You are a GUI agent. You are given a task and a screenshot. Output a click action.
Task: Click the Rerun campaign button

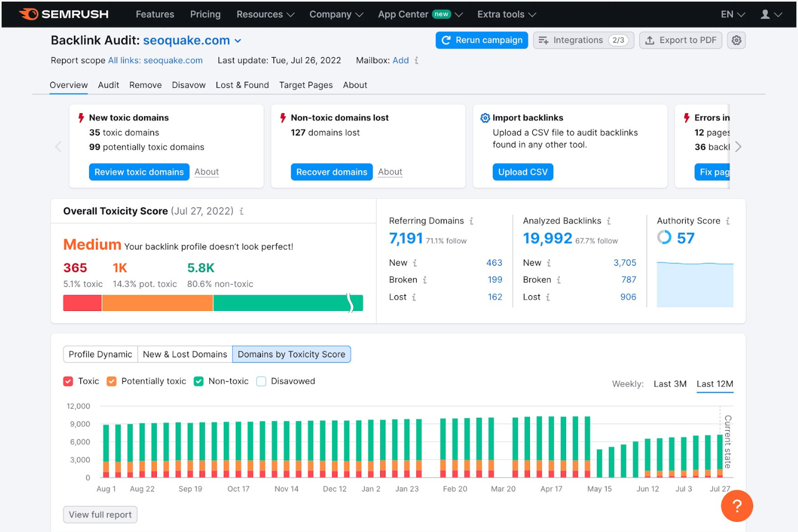pos(482,40)
